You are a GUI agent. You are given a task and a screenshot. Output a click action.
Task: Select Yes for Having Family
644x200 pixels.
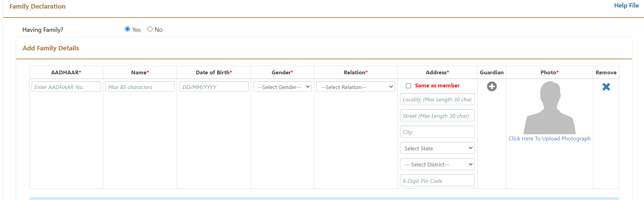tap(128, 29)
